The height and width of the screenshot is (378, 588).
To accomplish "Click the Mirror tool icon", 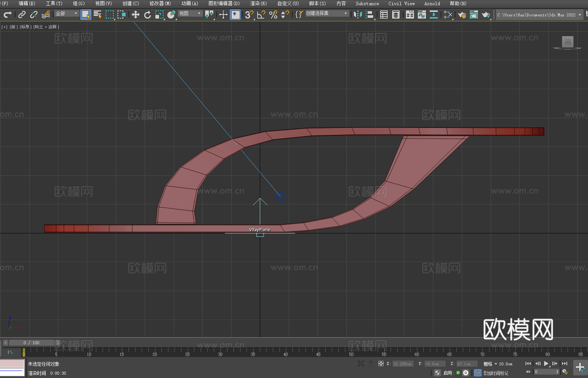I will [358, 14].
